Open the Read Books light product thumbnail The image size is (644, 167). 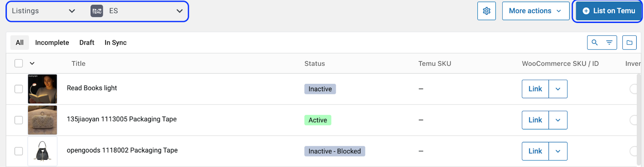coord(42,89)
